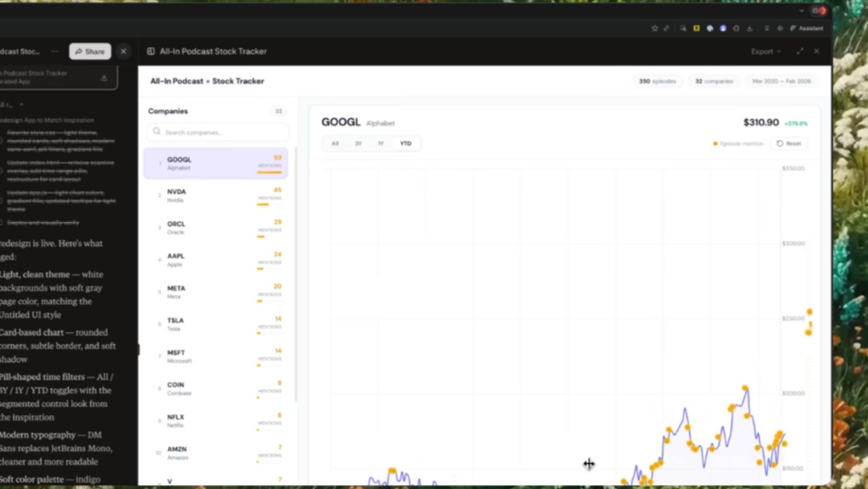Expand the preview panel to fullscreen
Viewport: 868px width, 489px height.
pyautogui.click(x=800, y=52)
